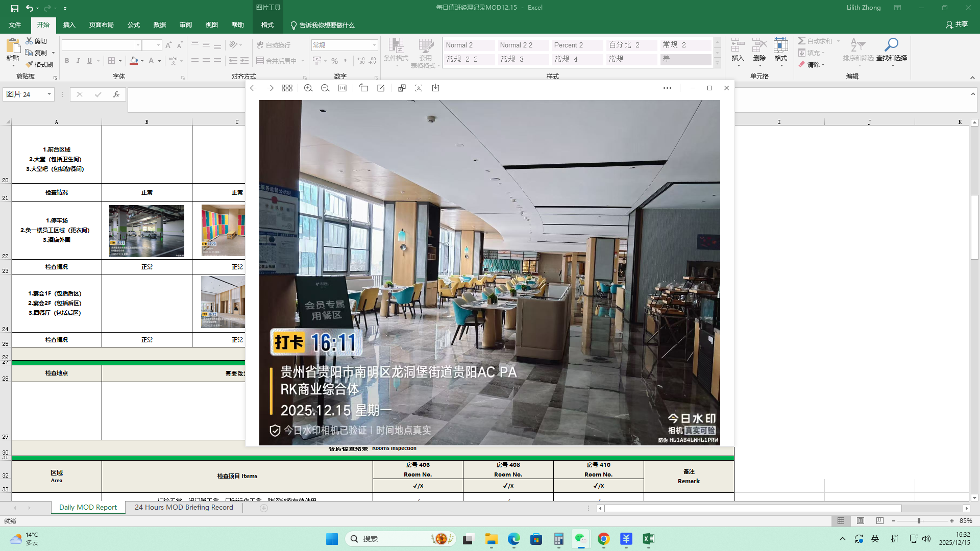Show the image at 1:1 actual size
This screenshot has width=980, height=551.
(x=342, y=88)
